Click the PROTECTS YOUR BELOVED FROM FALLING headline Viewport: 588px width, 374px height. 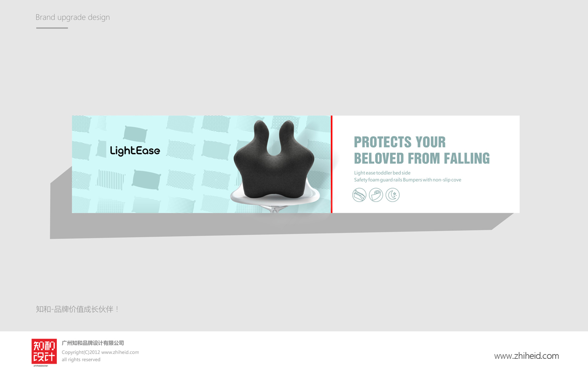[x=422, y=150]
